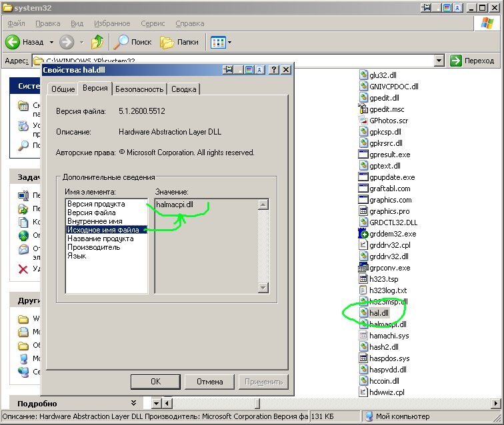504x425 pixels.
Task: Switch to the Версия tab
Action: click(95, 88)
